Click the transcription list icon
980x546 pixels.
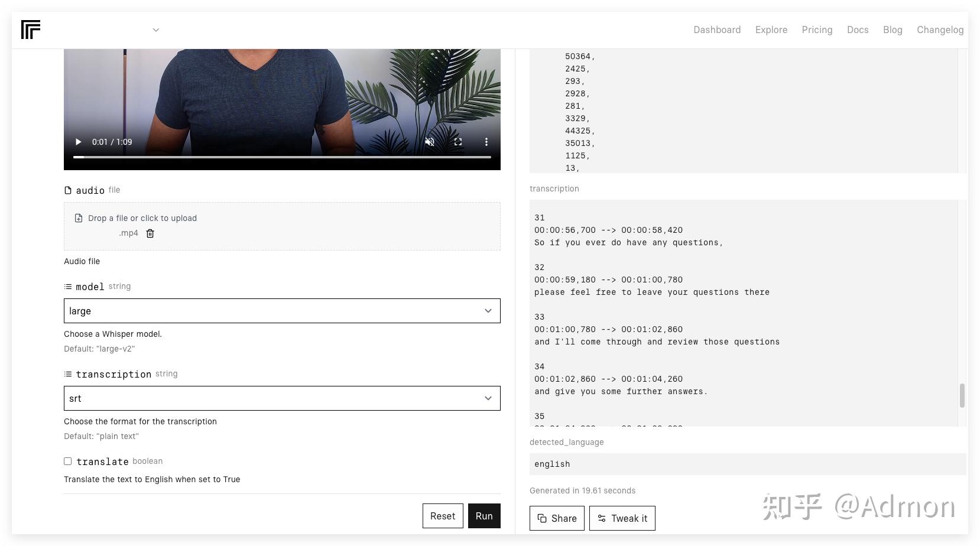(68, 374)
